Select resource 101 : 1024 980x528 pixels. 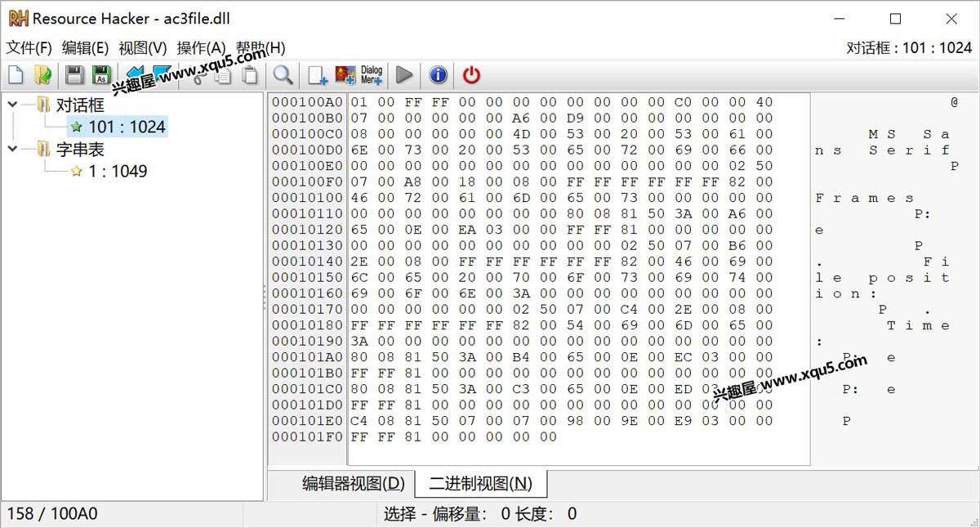[x=127, y=127]
